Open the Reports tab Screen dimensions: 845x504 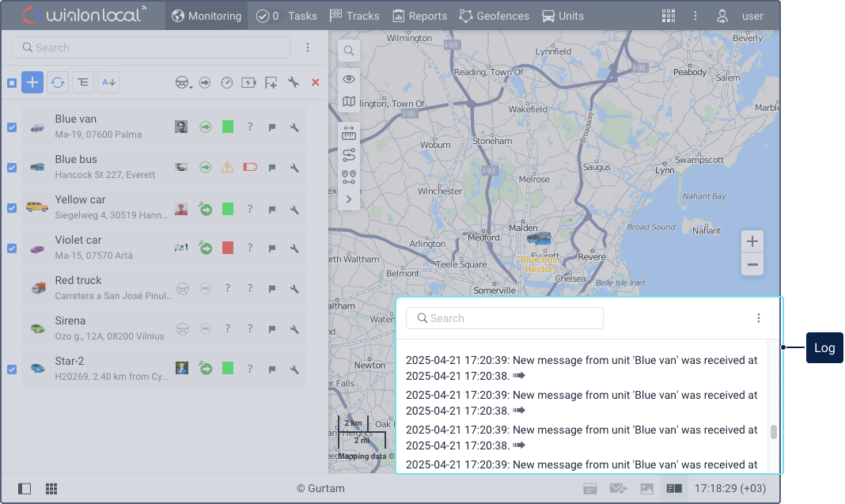coord(420,16)
